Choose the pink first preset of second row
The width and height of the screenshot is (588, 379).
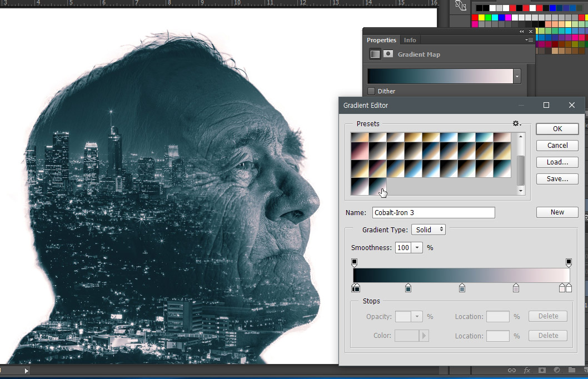pyautogui.click(x=360, y=151)
